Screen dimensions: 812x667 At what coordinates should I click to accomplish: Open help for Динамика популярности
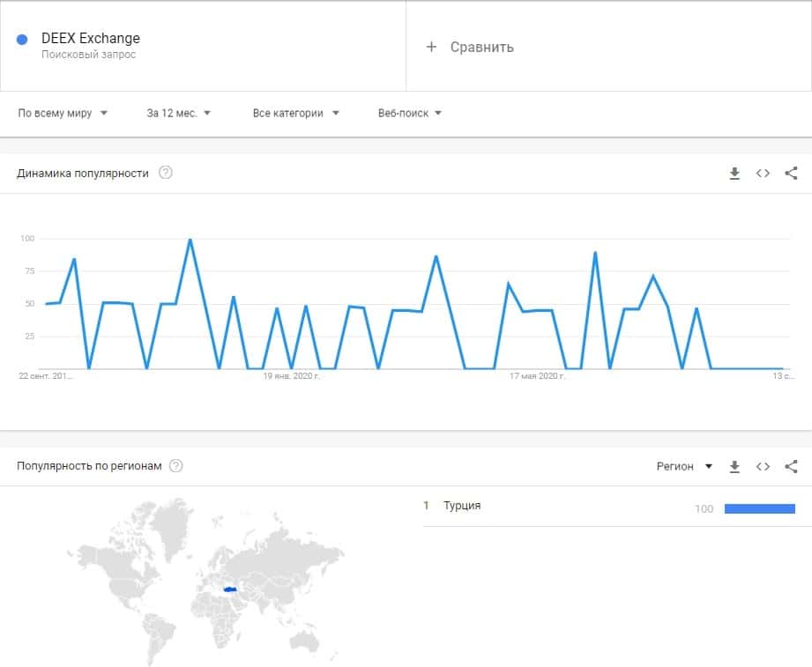click(165, 173)
